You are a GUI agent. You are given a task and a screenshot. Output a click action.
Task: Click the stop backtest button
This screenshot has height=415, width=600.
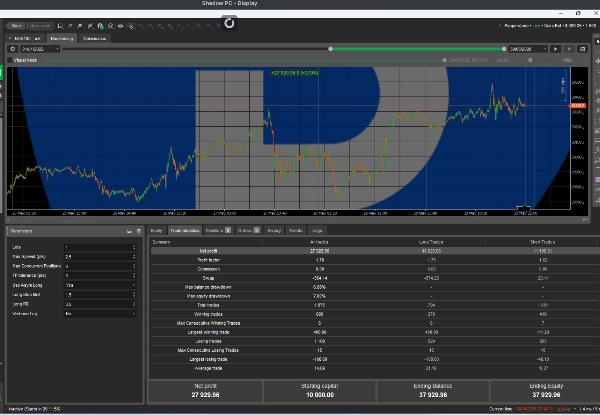[569, 49]
